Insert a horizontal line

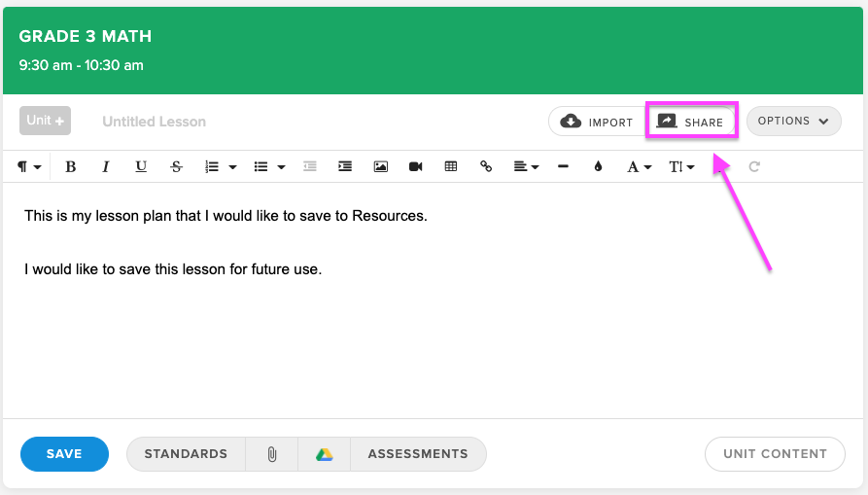click(563, 166)
